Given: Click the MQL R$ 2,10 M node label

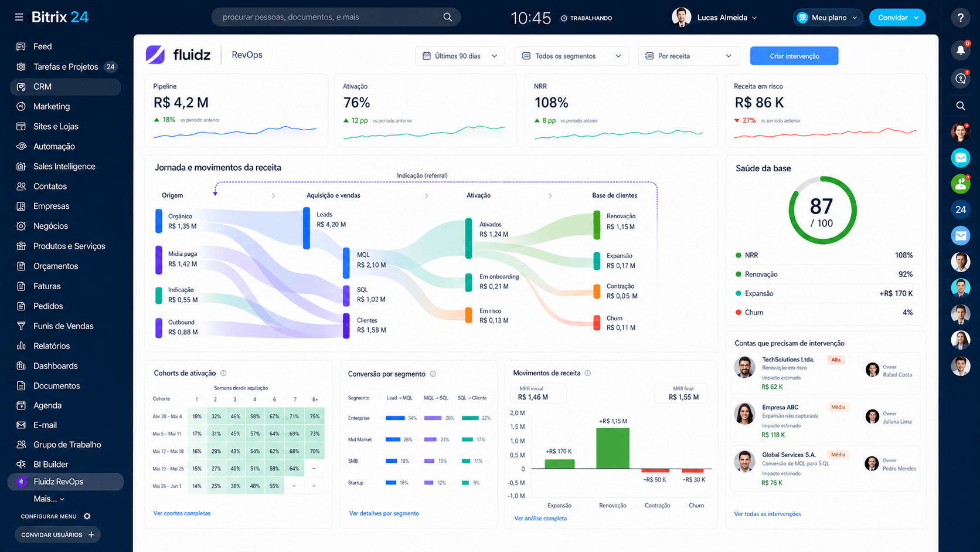Looking at the screenshot, I should tap(372, 260).
